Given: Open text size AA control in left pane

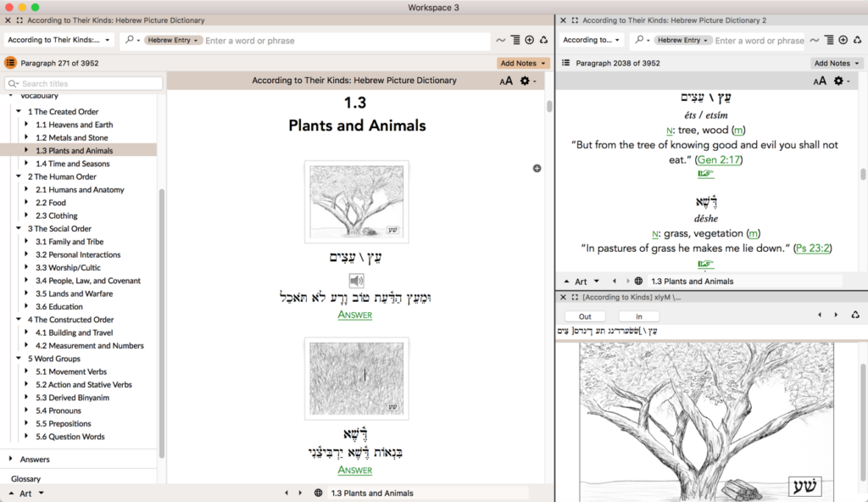Looking at the screenshot, I should pos(506,81).
